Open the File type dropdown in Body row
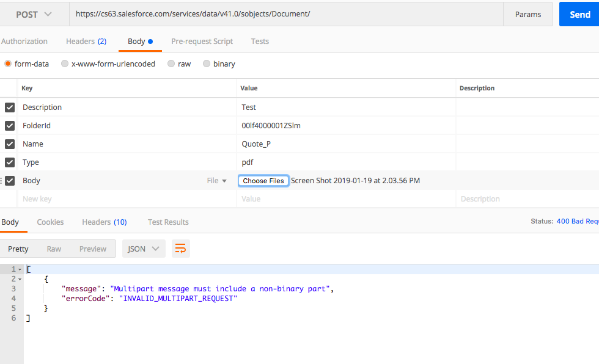The image size is (599, 364). point(216,181)
